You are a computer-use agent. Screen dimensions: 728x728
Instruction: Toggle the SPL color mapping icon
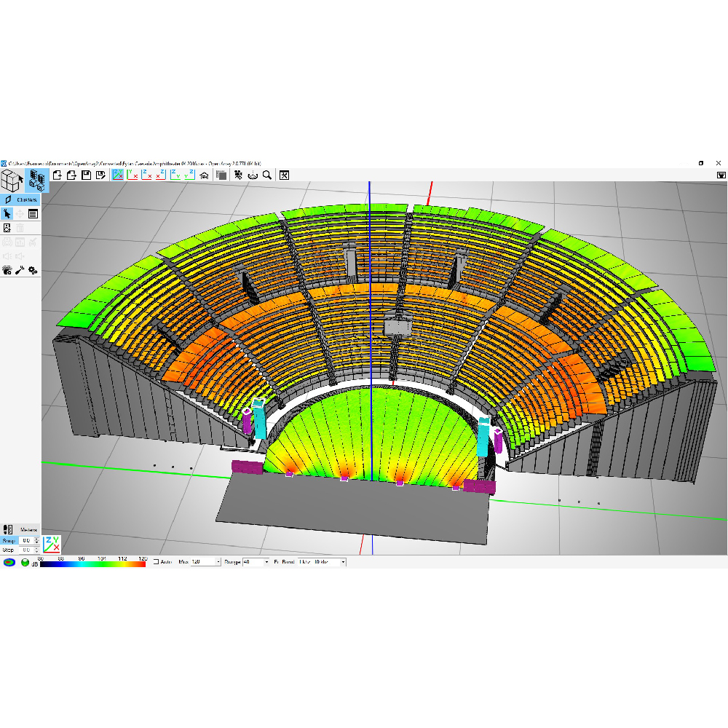click(x=9, y=562)
